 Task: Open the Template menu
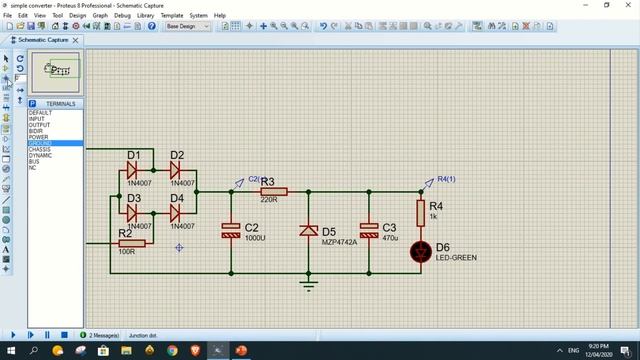pos(172,16)
